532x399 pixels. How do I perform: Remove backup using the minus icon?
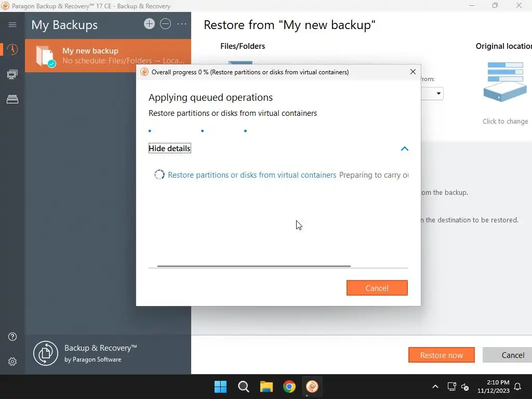click(165, 24)
